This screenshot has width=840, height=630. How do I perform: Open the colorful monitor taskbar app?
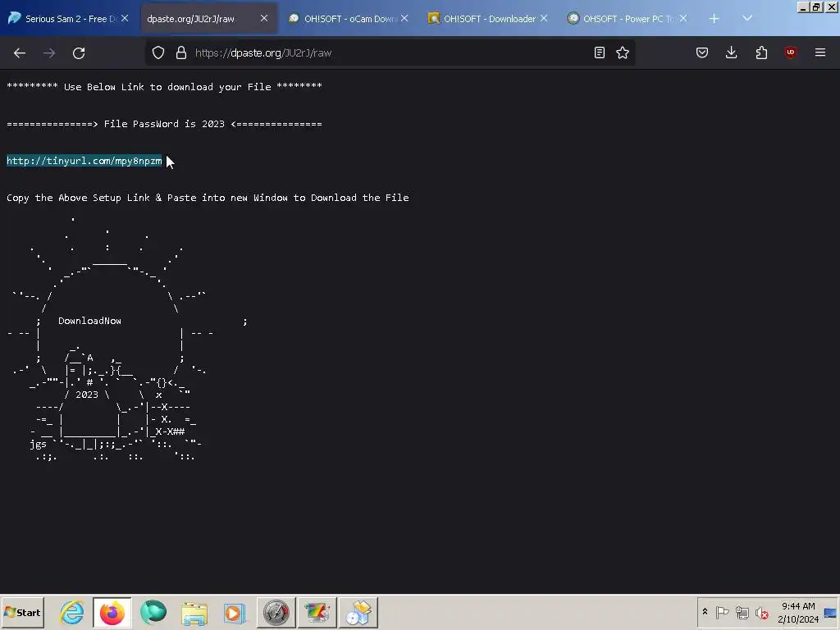[317, 613]
